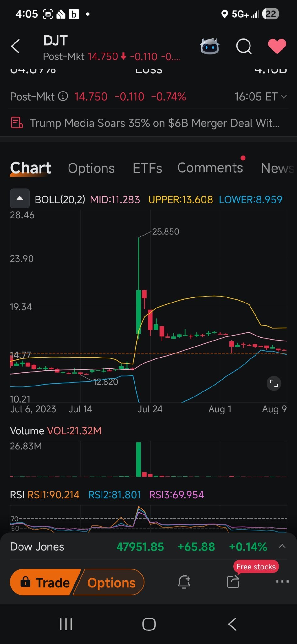Image resolution: width=297 pixels, height=644 pixels.
Task: Tap the large green volume bar
Action: pyautogui.click(x=139, y=459)
